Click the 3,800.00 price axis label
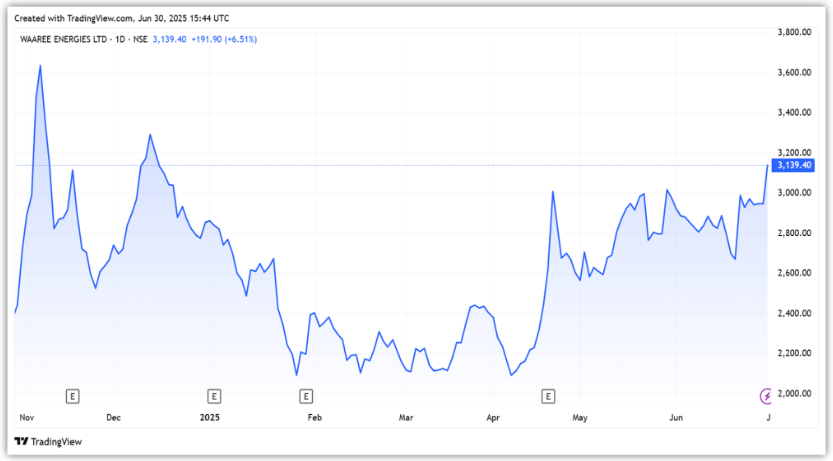Image resolution: width=833 pixels, height=461 pixels. point(793,32)
